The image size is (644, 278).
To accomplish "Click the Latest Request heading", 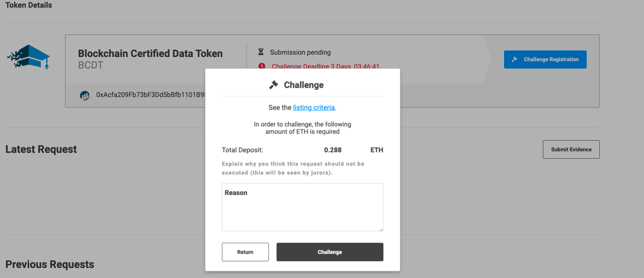I will [41, 149].
